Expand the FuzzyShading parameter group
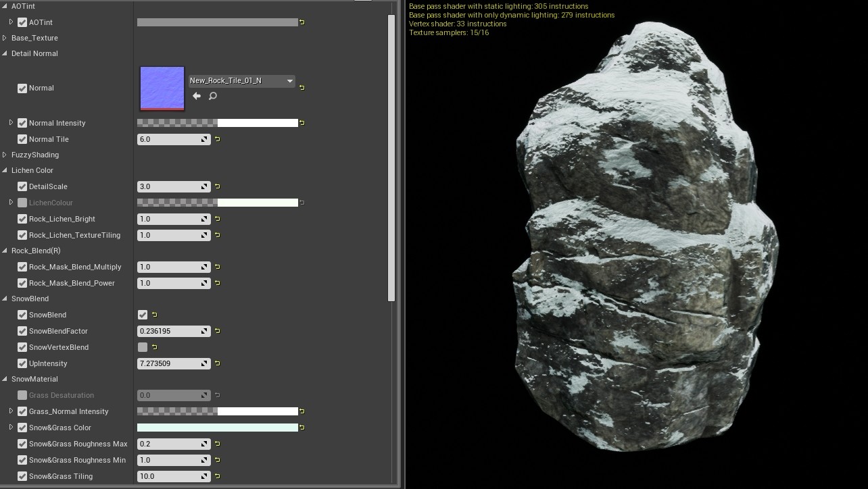 [5, 155]
